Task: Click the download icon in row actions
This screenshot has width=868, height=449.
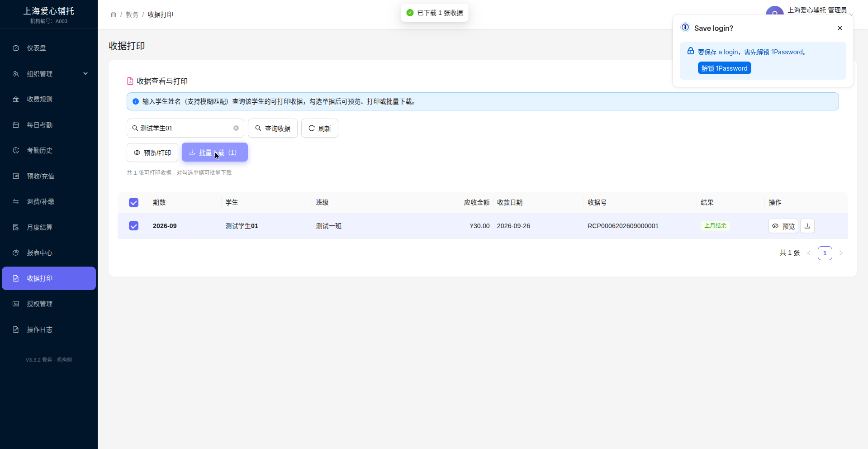Action: pyautogui.click(x=807, y=226)
